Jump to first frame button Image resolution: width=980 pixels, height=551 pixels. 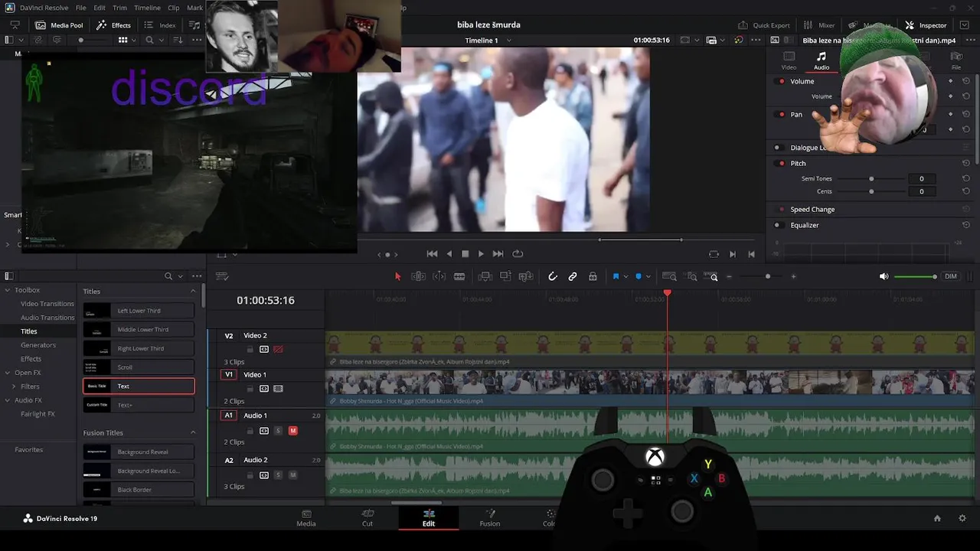(432, 254)
